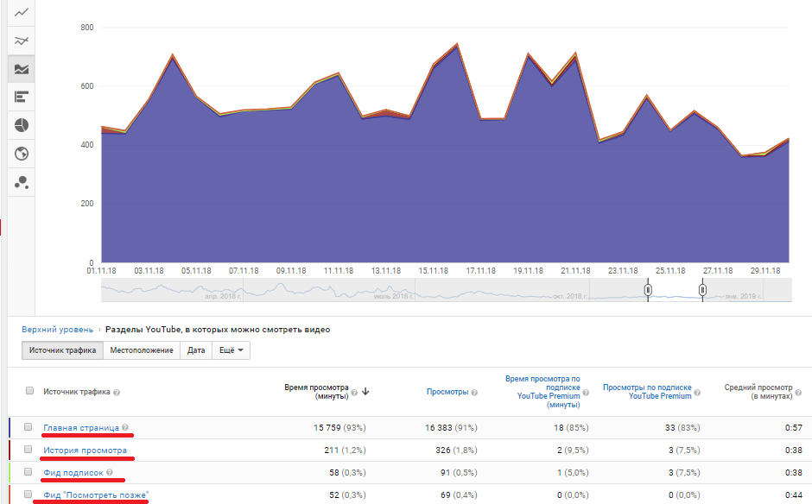Image resolution: width=812 pixels, height=504 pixels.
Task: Switch to the horizontal bar chart view
Action: [22, 98]
